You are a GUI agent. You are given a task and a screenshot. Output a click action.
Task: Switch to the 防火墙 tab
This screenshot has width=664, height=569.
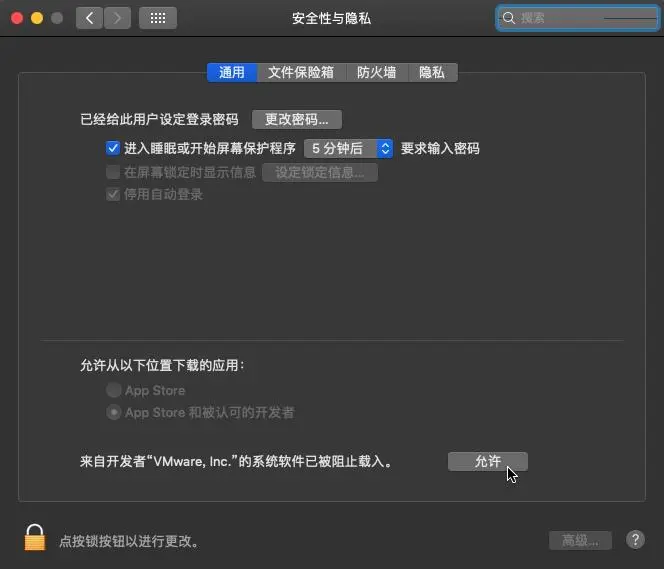click(x=376, y=72)
